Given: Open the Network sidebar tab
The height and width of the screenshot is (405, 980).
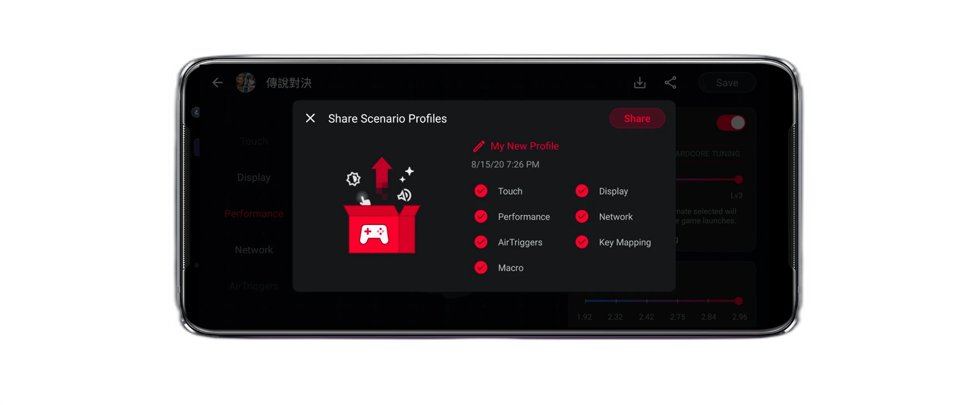Looking at the screenshot, I should pyautogui.click(x=254, y=250).
